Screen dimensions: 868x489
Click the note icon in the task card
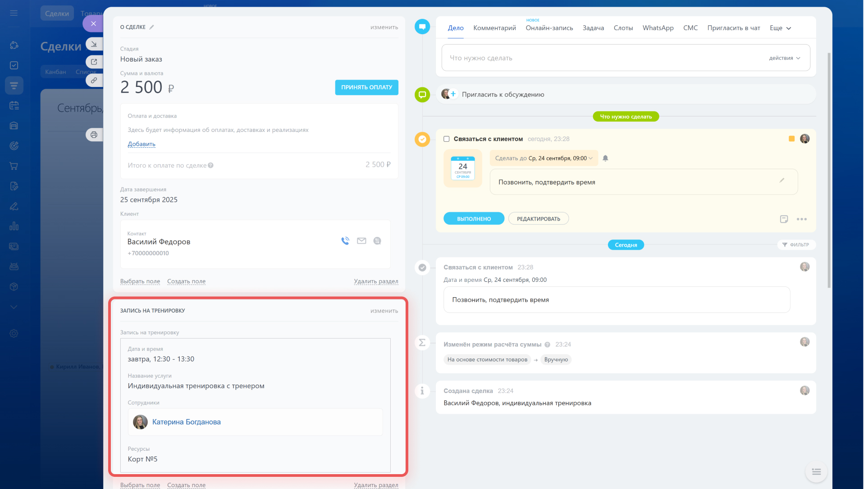(784, 219)
